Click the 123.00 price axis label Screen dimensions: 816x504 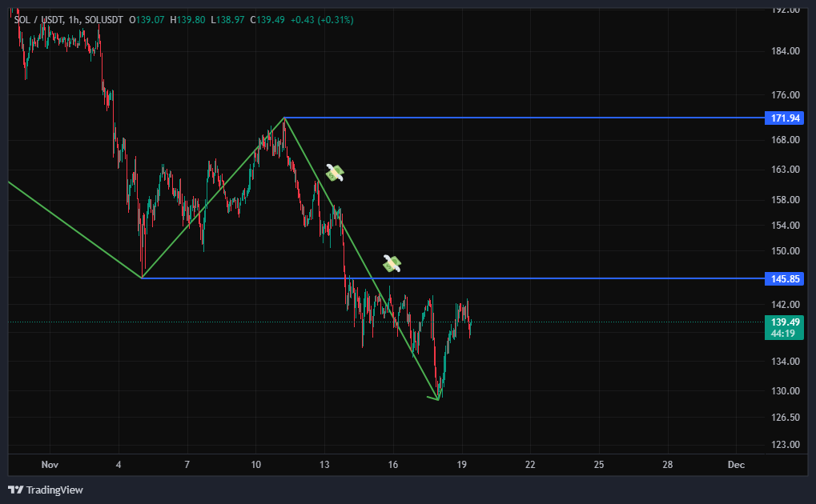tap(785, 445)
